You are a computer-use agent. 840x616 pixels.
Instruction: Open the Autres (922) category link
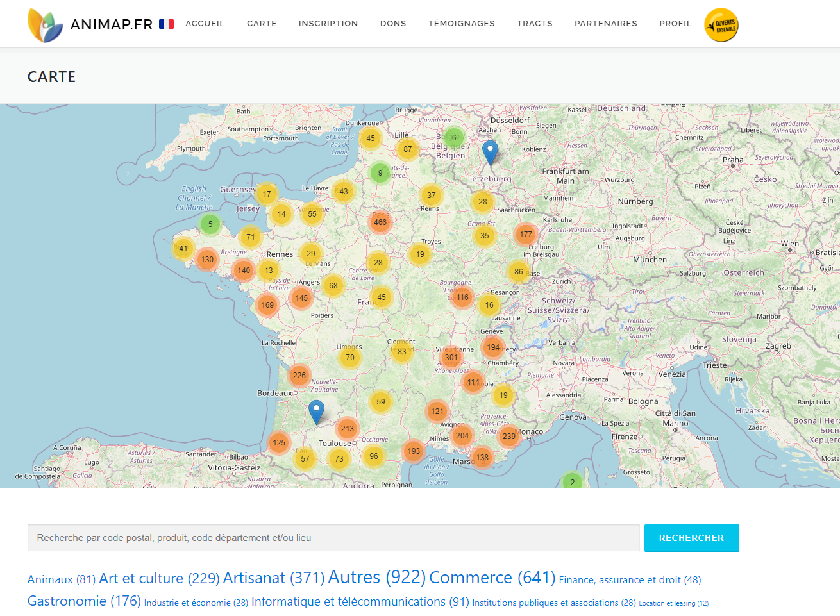coord(377,578)
